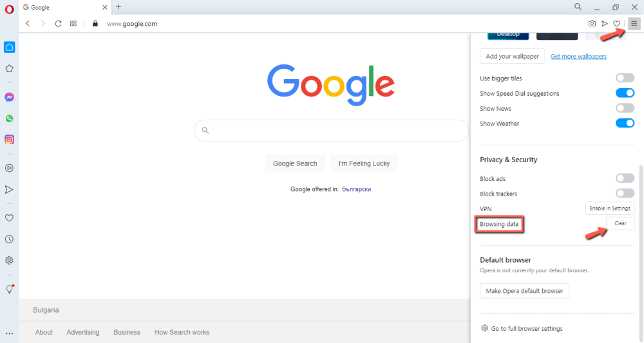Viewport: 644px width, 343px height.
Task: Turn off Show Weather toggle
Action: click(625, 123)
